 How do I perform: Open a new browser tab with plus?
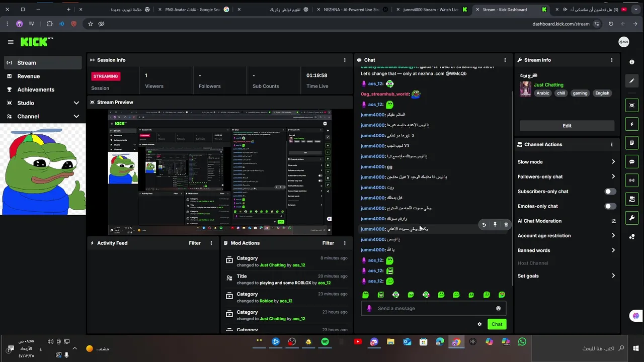pos(68,10)
